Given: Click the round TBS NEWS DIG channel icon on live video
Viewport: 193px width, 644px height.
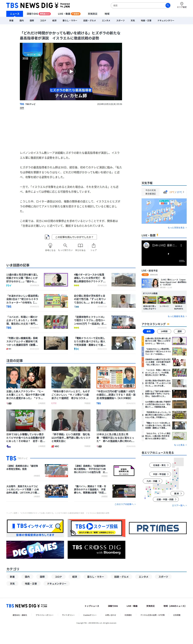Looking at the screenshot, I should coord(146,245).
